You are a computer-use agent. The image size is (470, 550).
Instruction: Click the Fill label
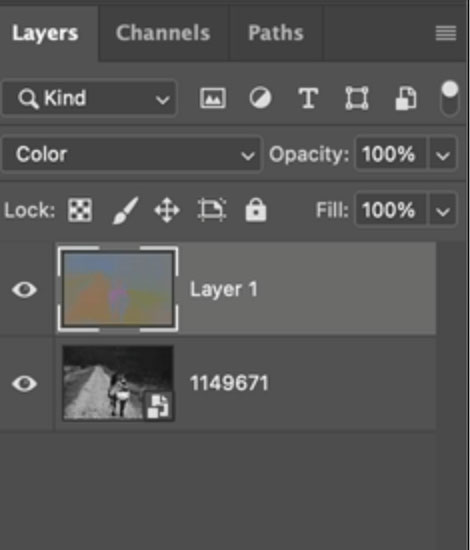332,210
